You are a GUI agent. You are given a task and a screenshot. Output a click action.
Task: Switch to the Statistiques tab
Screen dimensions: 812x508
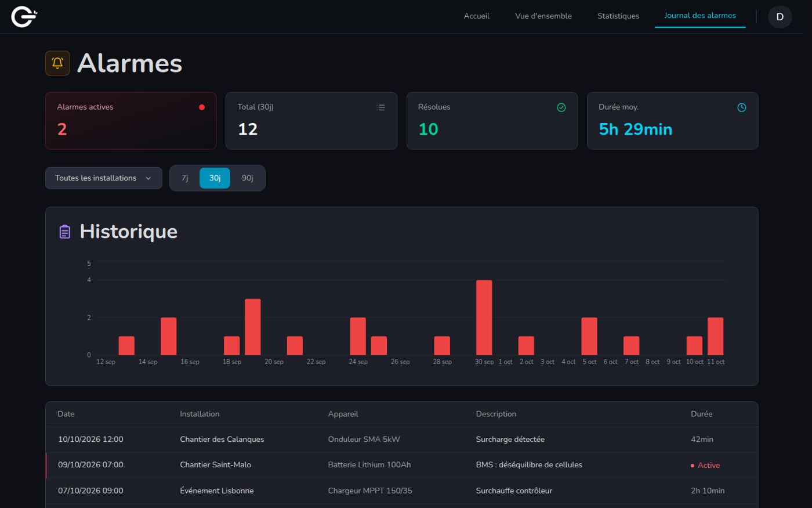coord(618,16)
